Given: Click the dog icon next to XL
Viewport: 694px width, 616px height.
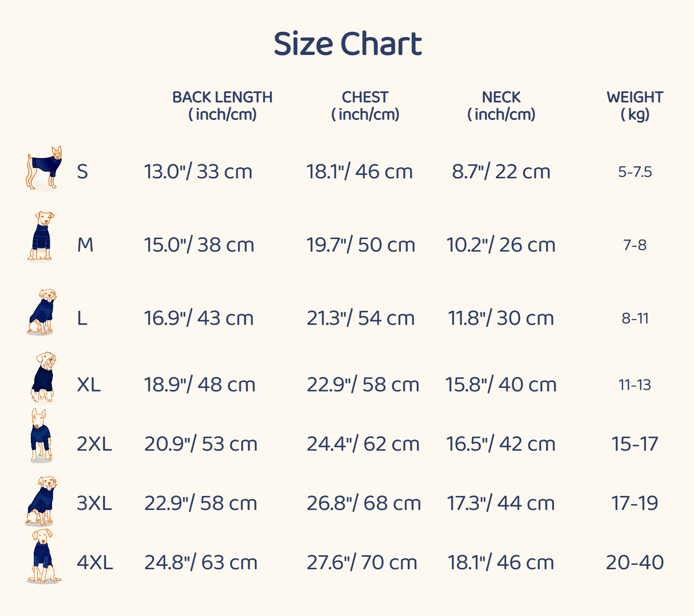Looking at the screenshot, I should point(43,377).
